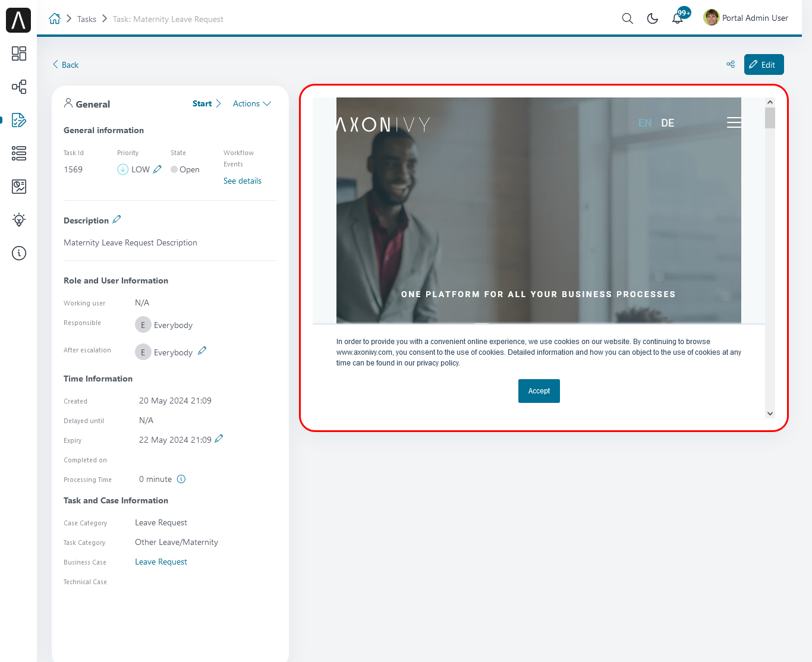Click After escalation Everybody avatar
This screenshot has width=812, height=662.
point(143,352)
